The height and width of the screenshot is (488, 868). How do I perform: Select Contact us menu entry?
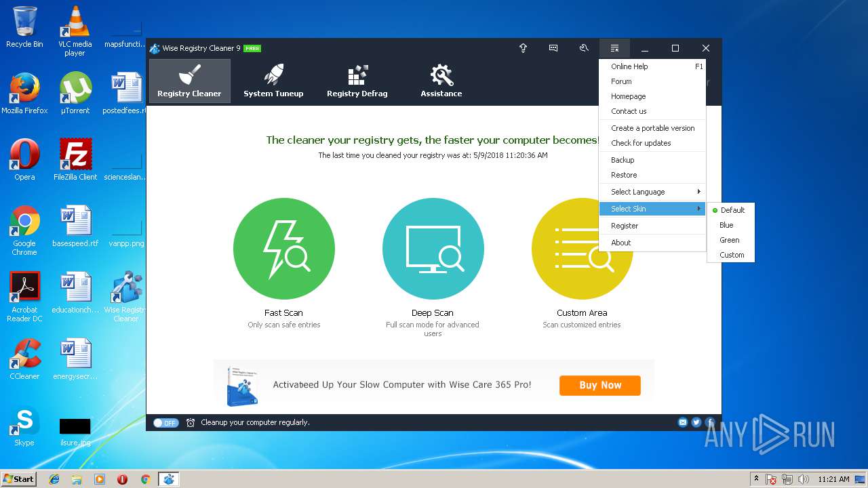coord(652,111)
